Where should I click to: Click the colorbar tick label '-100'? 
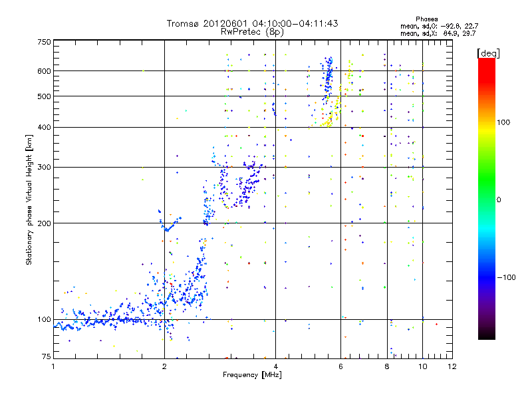[x=506, y=277]
